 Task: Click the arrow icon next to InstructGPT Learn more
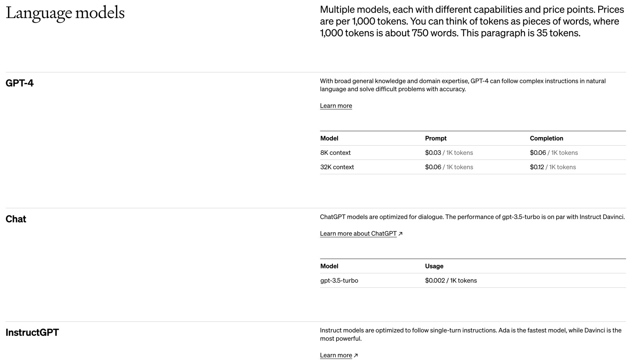pos(356,356)
